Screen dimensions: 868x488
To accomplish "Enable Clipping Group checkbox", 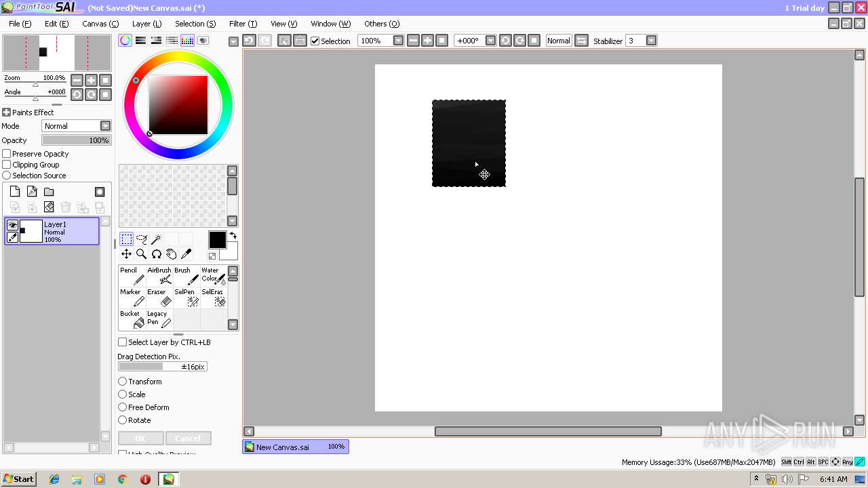I will point(7,165).
